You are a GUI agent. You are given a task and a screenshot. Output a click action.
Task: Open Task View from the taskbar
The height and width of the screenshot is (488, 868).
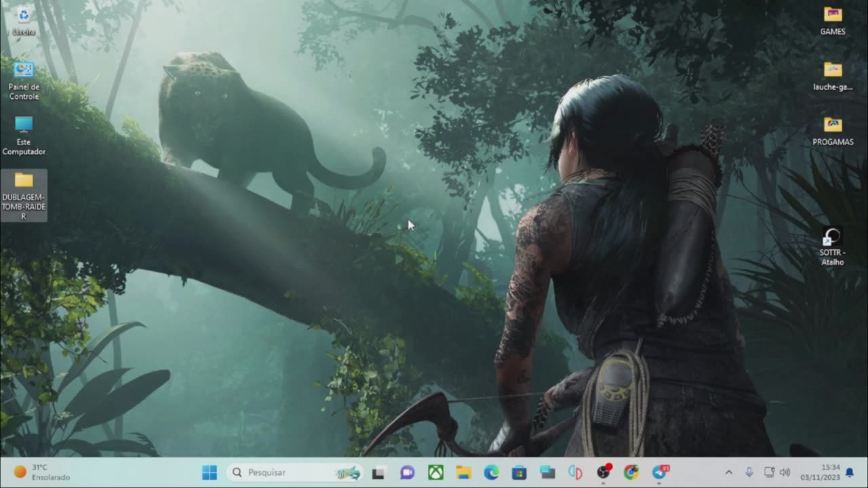378,472
